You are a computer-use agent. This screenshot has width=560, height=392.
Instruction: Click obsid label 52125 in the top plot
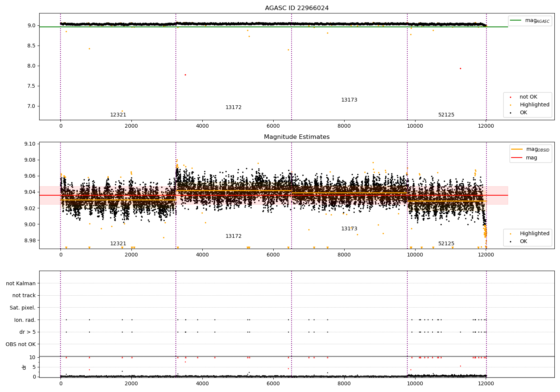[x=446, y=115]
